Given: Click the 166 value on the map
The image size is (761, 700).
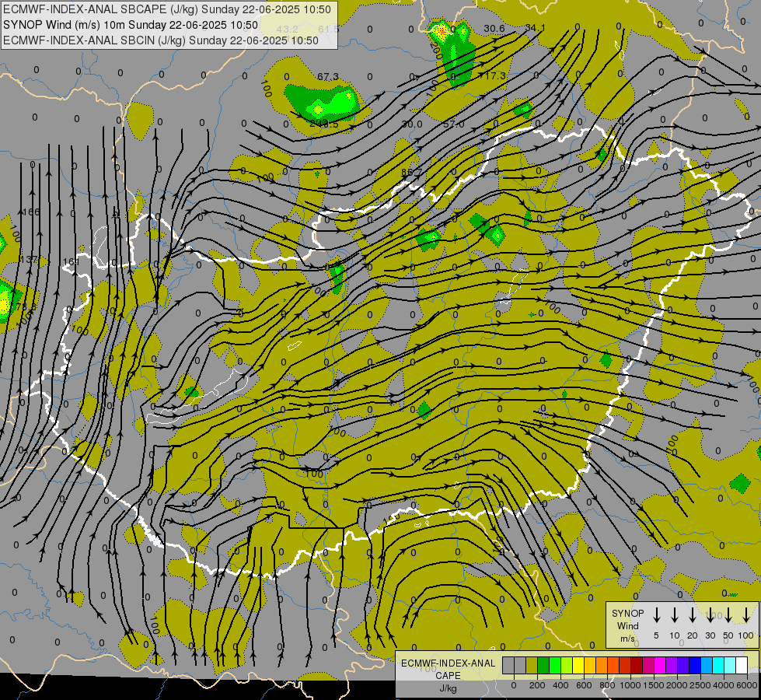Looking at the screenshot, I should 32,212.
